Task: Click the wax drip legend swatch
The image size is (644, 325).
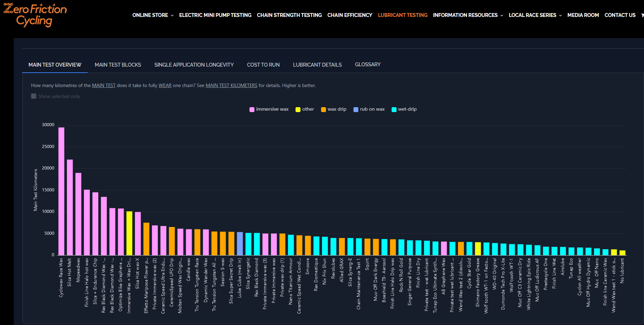Action: 323,110
